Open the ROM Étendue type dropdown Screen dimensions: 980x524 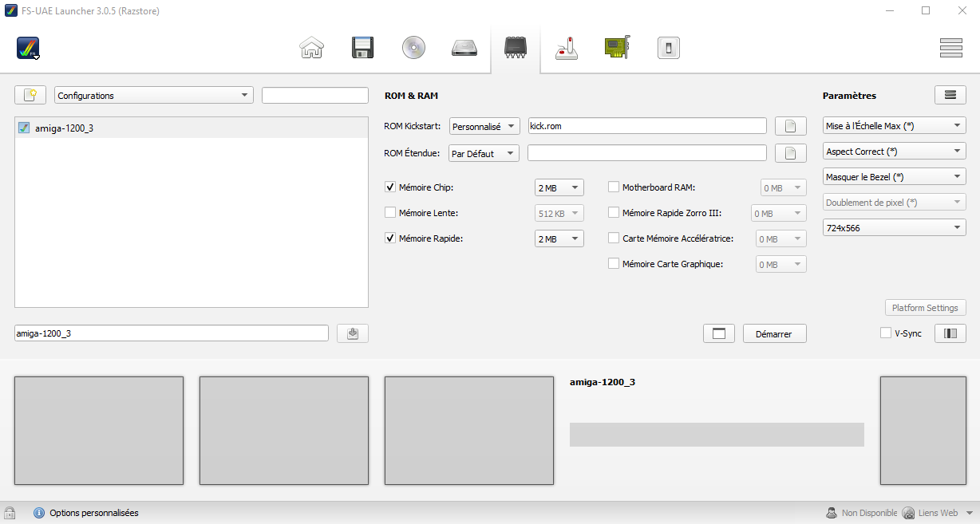pyautogui.click(x=484, y=153)
